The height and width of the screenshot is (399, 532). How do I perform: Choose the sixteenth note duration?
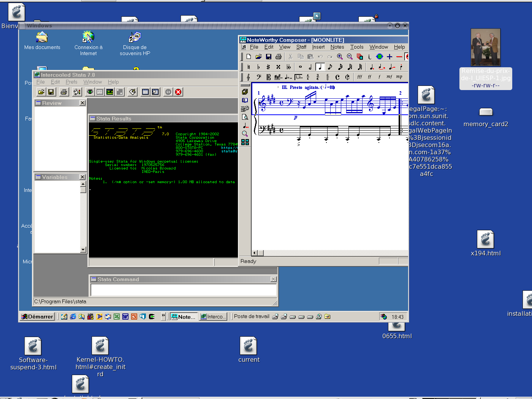pyautogui.click(x=340, y=67)
